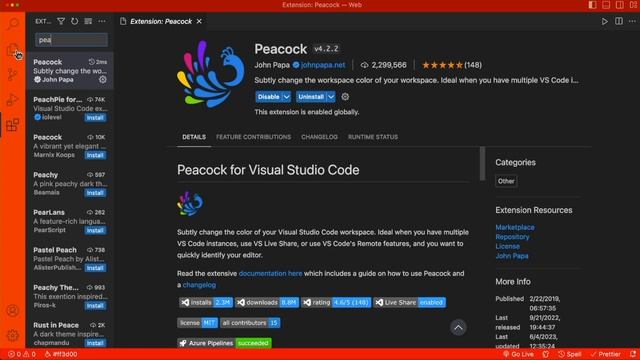Click the Other category tag
The height and width of the screenshot is (360, 640).
(506, 181)
